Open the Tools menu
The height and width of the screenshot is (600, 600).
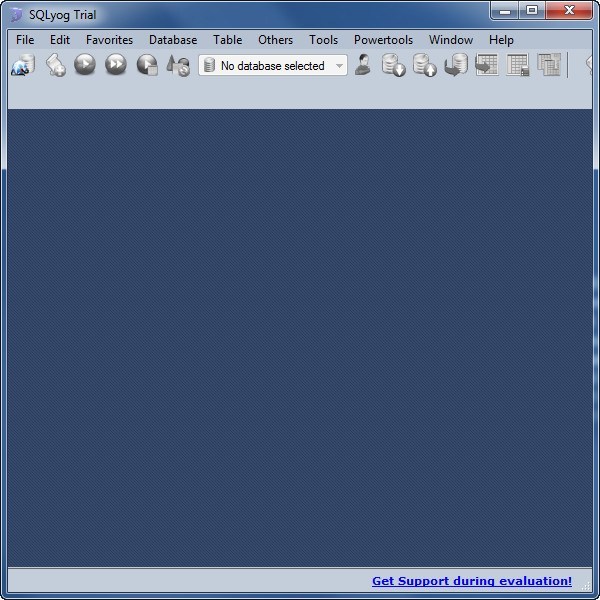[323, 40]
